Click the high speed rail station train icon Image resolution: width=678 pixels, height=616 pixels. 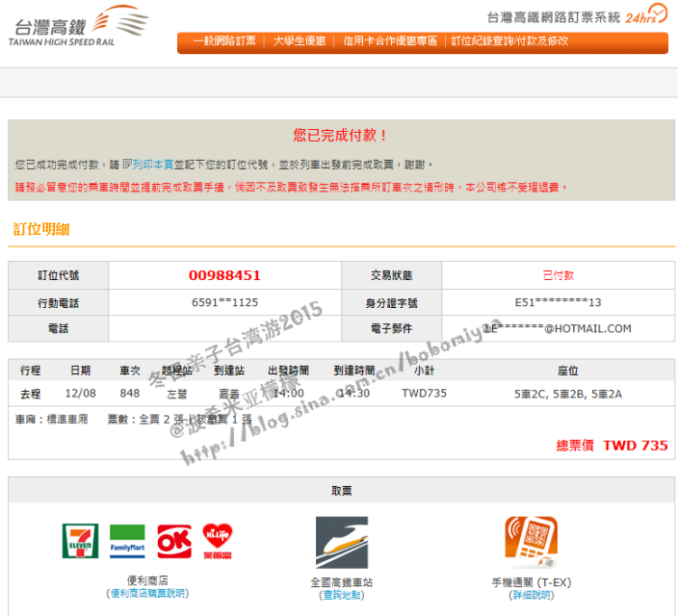click(x=341, y=544)
